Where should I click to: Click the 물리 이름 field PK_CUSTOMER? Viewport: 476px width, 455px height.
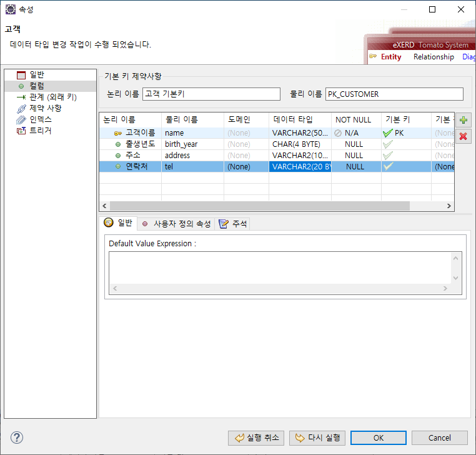tap(394, 94)
